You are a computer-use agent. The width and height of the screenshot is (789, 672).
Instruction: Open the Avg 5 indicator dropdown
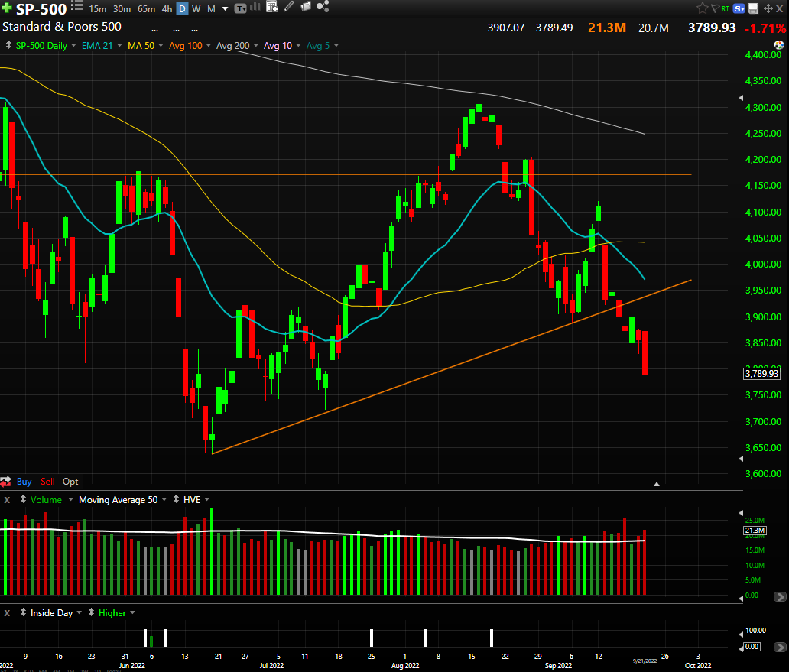tap(336, 45)
